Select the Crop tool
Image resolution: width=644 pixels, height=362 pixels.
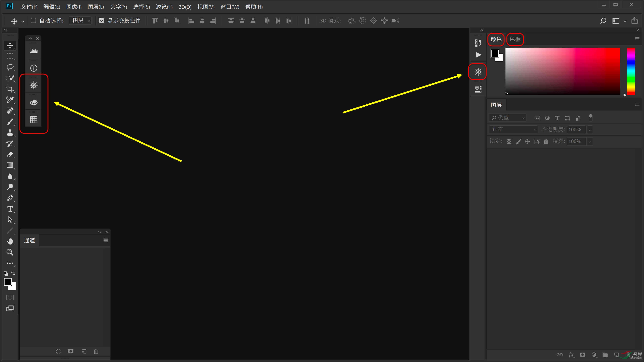10,89
